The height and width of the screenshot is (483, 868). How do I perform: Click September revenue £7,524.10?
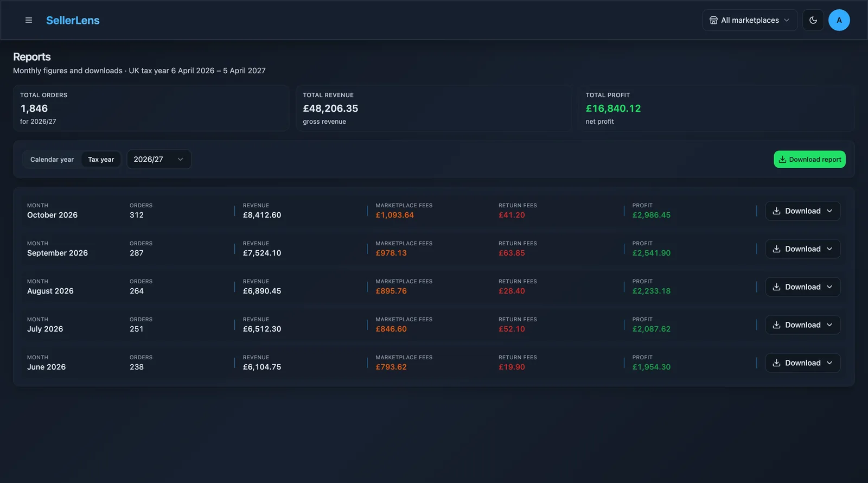(x=262, y=253)
